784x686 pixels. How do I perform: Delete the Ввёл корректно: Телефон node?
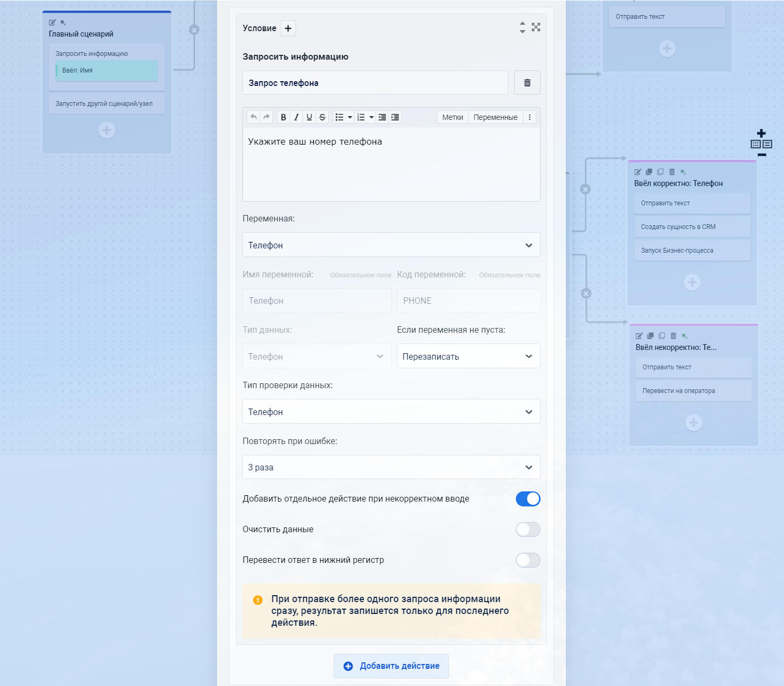[x=672, y=172]
